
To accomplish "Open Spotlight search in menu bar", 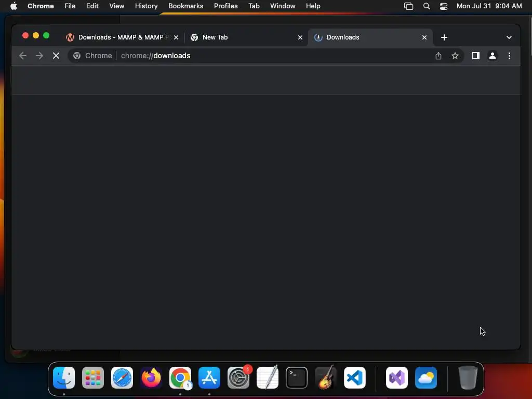I will point(427,6).
